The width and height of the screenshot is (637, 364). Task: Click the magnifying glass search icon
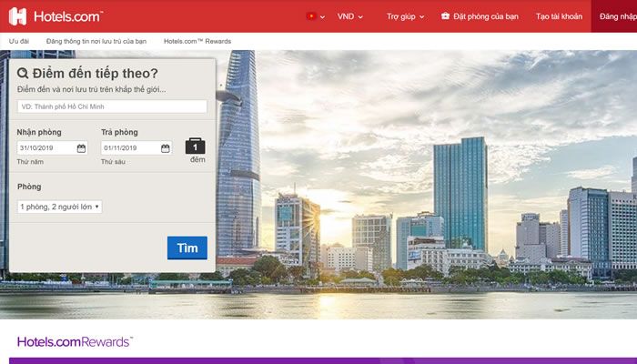tap(23, 73)
